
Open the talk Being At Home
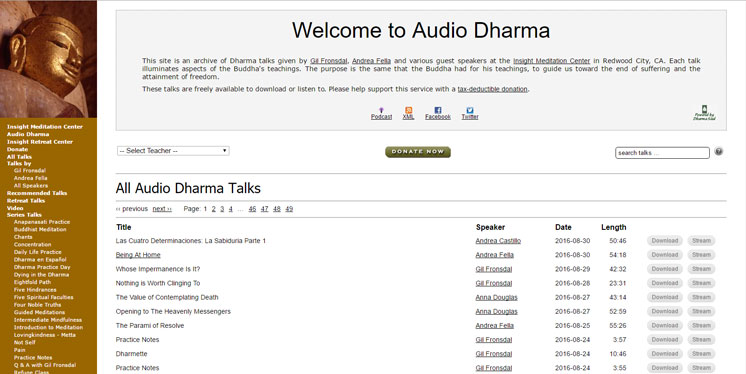(138, 255)
